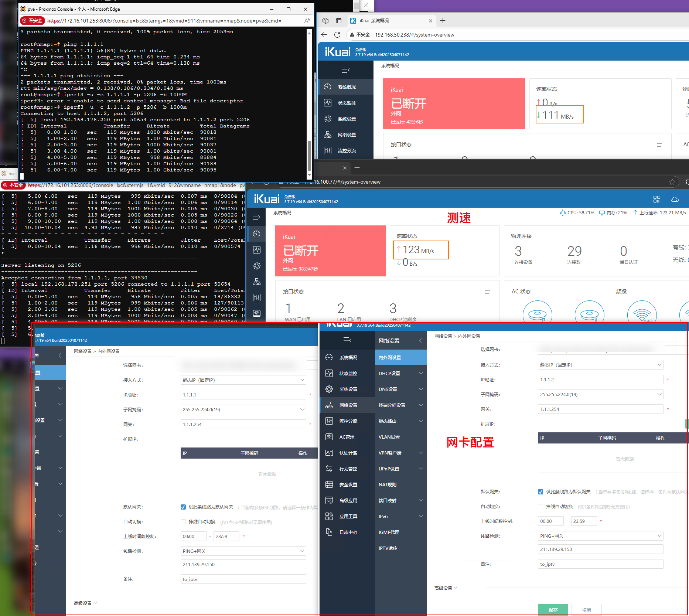Click 取消 button in right config window
Image resolution: width=689 pixels, height=616 pixels.
click(586, 610)
